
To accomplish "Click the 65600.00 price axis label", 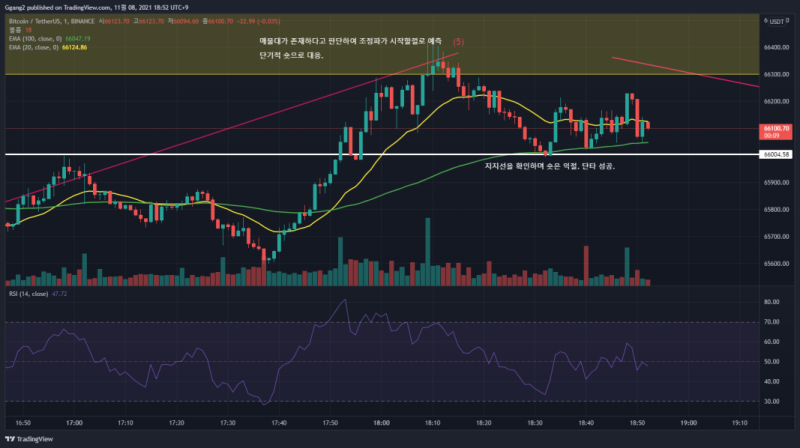I will (x=776, y=264).
